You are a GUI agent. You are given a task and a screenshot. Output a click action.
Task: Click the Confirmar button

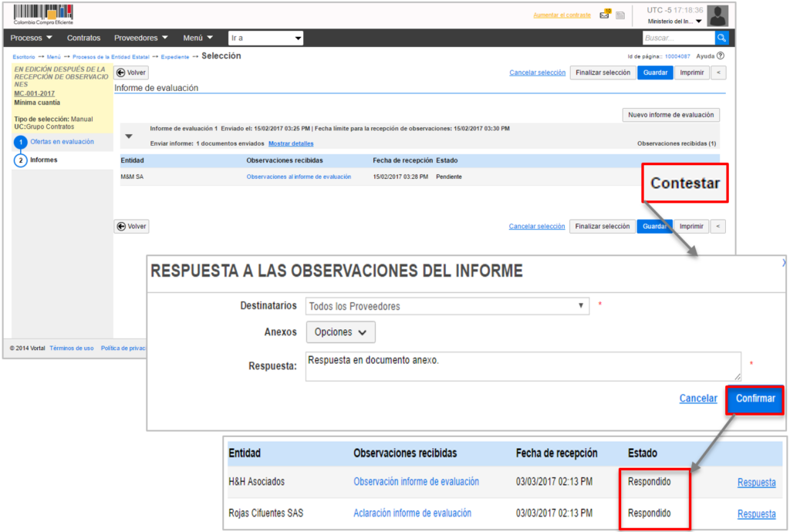pyautogui.click(x=755, y=399)
